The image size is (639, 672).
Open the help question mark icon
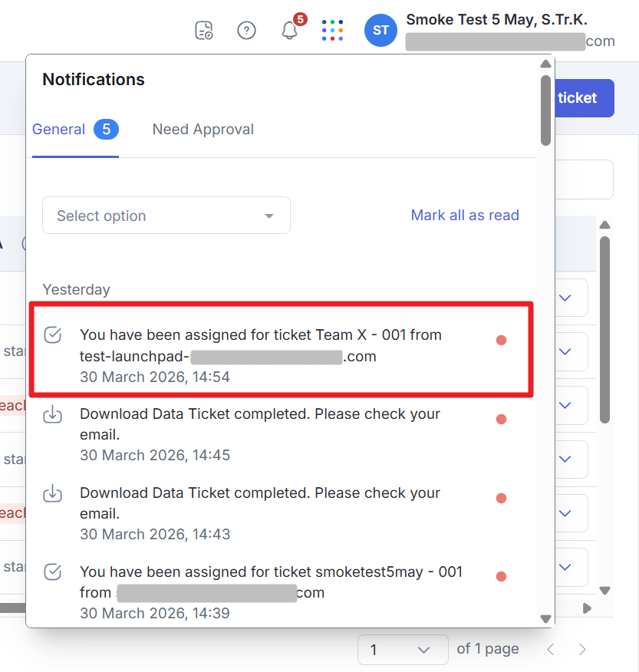point(246,31)
